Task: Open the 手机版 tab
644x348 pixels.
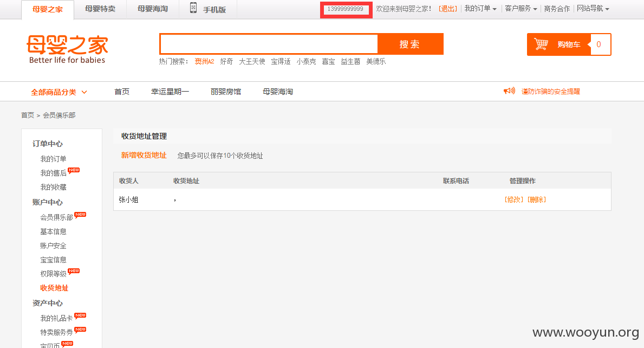Action: click(x=208, y=9)
